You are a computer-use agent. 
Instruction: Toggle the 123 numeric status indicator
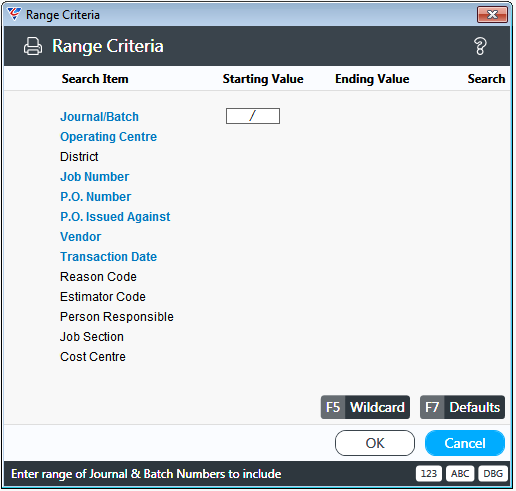tap(429, 474)
